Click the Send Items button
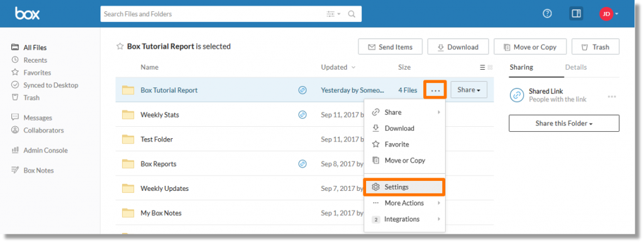The image size is (644, 243). click(x=391, y=47)
